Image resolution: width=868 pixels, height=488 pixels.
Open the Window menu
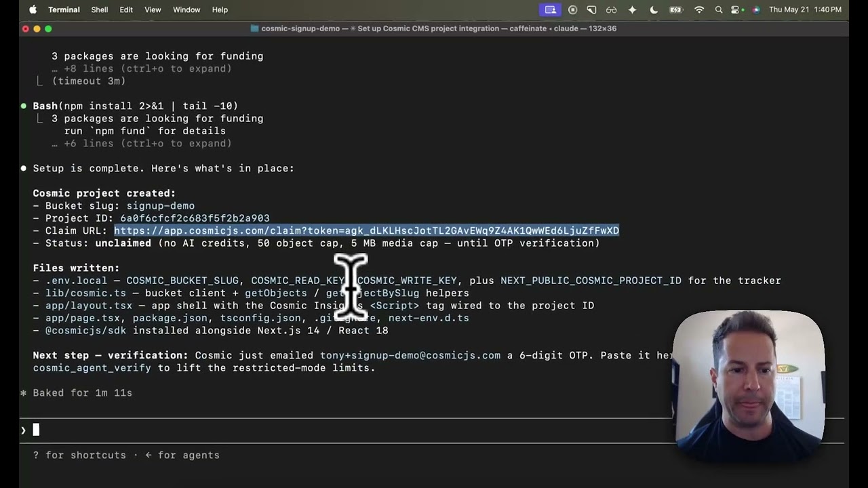point(186,9)
